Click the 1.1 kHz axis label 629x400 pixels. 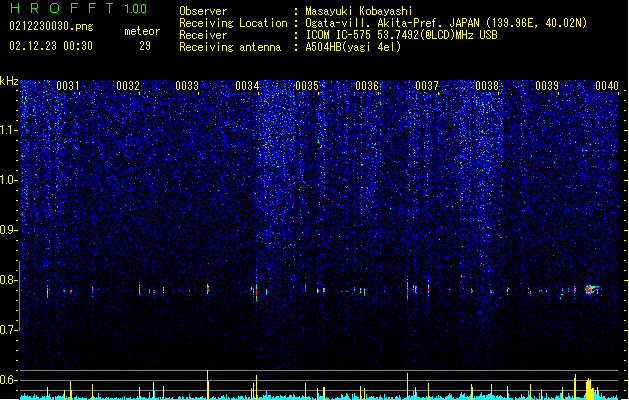(x=8, y=130)
